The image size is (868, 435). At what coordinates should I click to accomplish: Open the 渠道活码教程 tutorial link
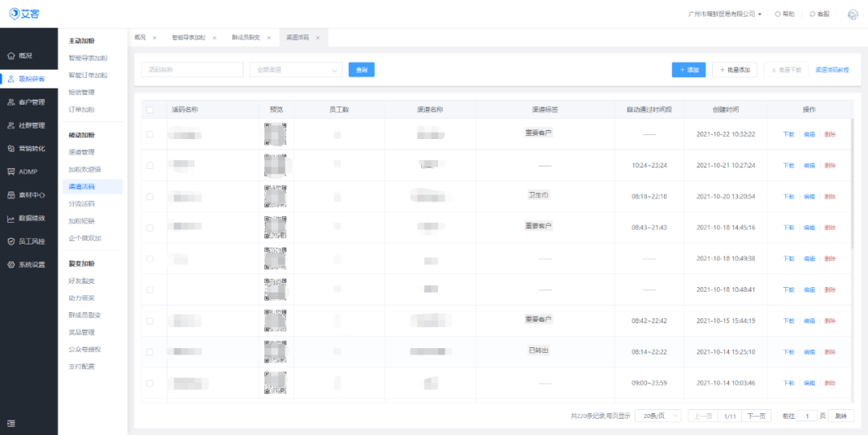pos(832,70)
